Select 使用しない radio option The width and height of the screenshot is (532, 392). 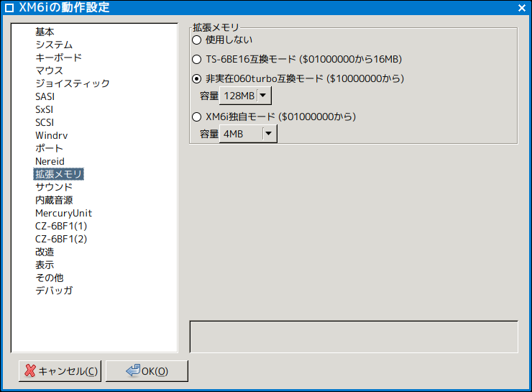[x=197, y=40]
